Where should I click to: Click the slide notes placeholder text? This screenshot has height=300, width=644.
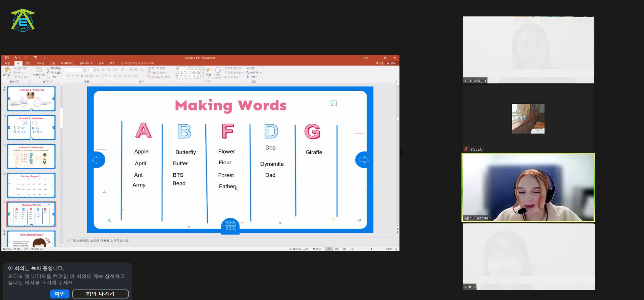coord(98,241)
